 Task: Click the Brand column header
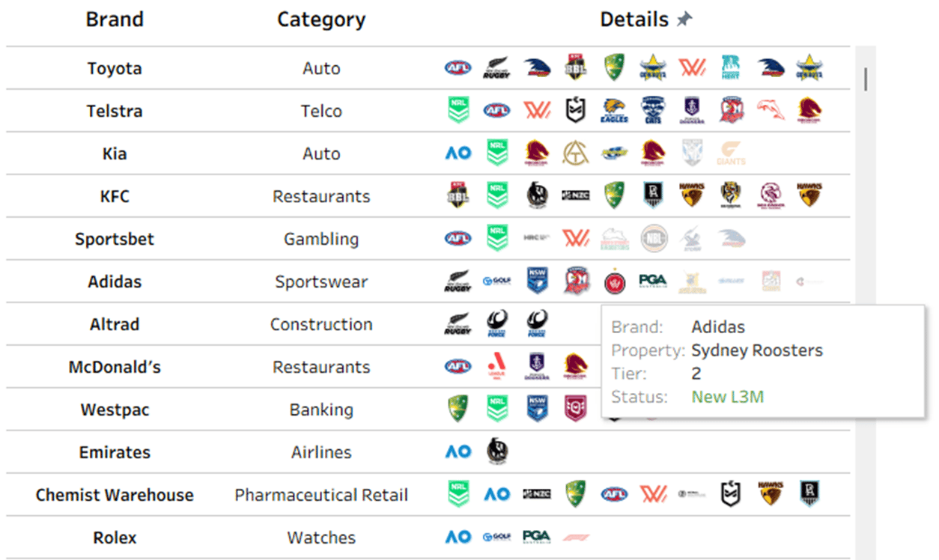pos(114,20)
